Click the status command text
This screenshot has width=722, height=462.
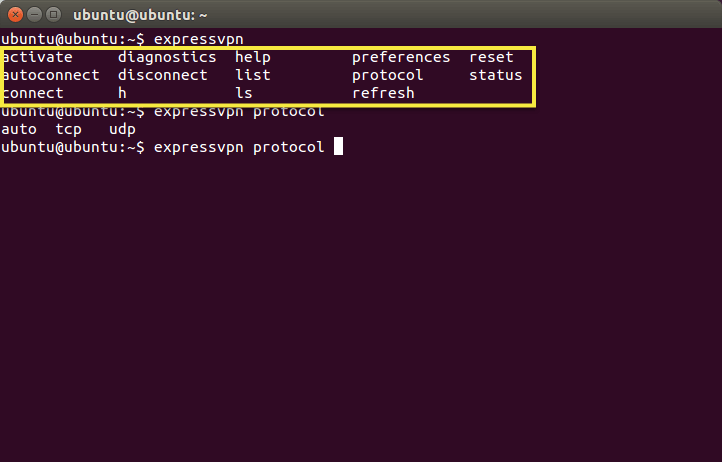pos(495,75)
